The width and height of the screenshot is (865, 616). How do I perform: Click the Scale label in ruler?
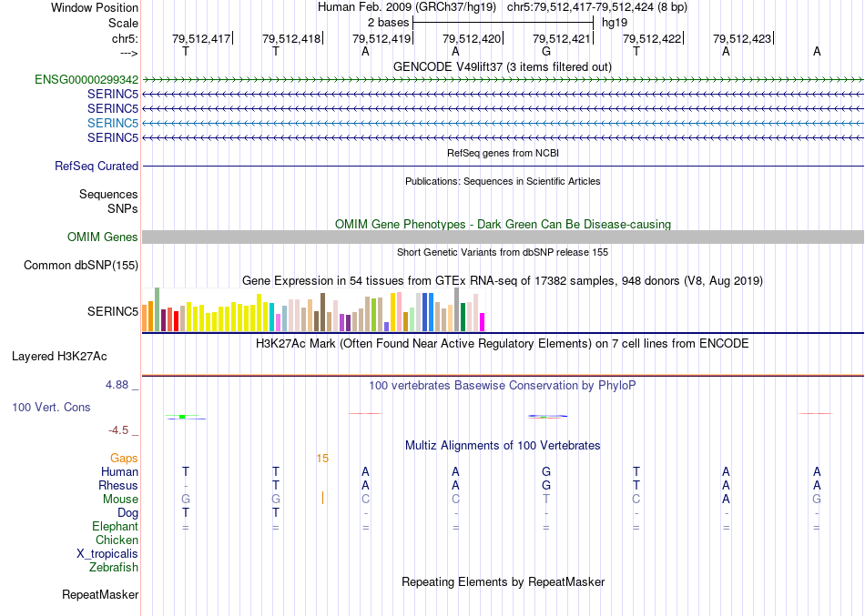click(x=124, y=23)
